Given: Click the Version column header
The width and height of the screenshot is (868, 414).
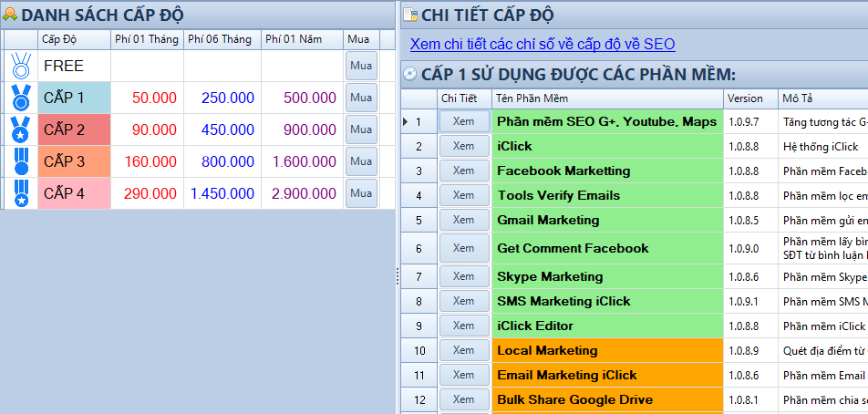Looking at the screenshot, I should pyautogui.click(x=750, y=98).
